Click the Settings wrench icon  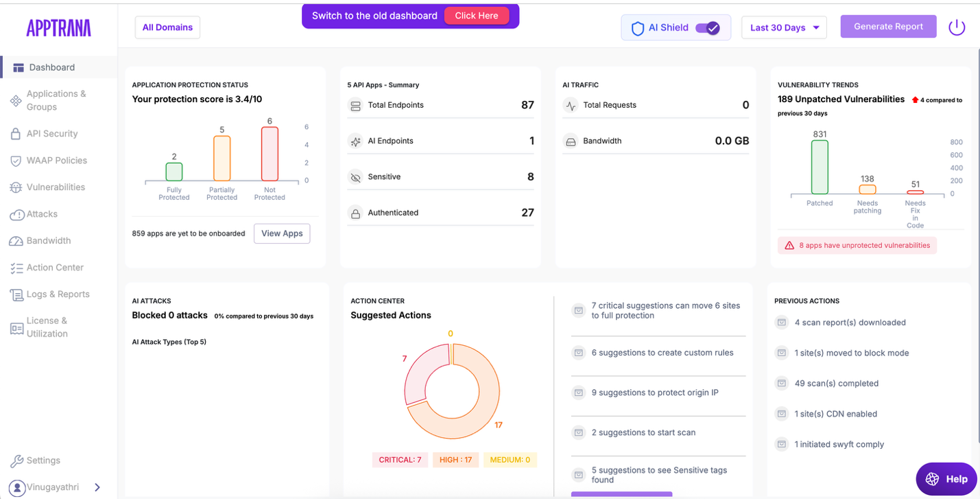16,461
